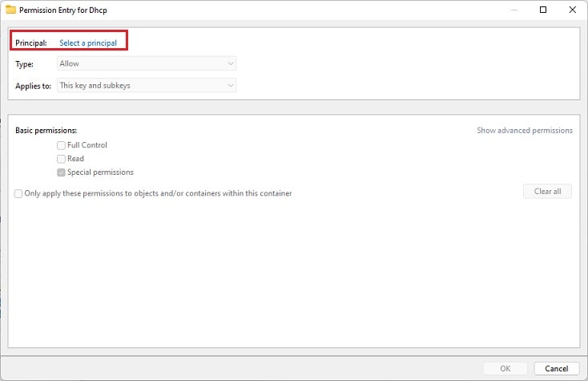Click the Select a principal link
The width and height of the screenshot is (588, 381).
(88, 43)
